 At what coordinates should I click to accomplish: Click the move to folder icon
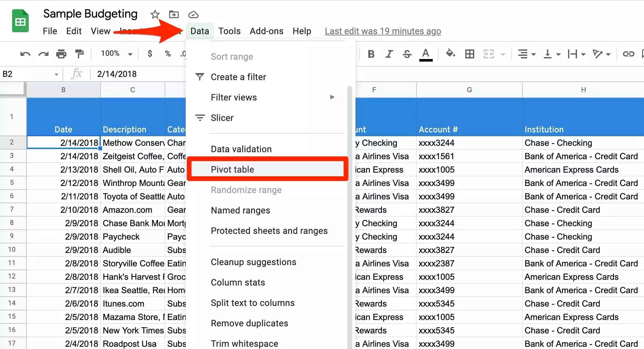174,14
